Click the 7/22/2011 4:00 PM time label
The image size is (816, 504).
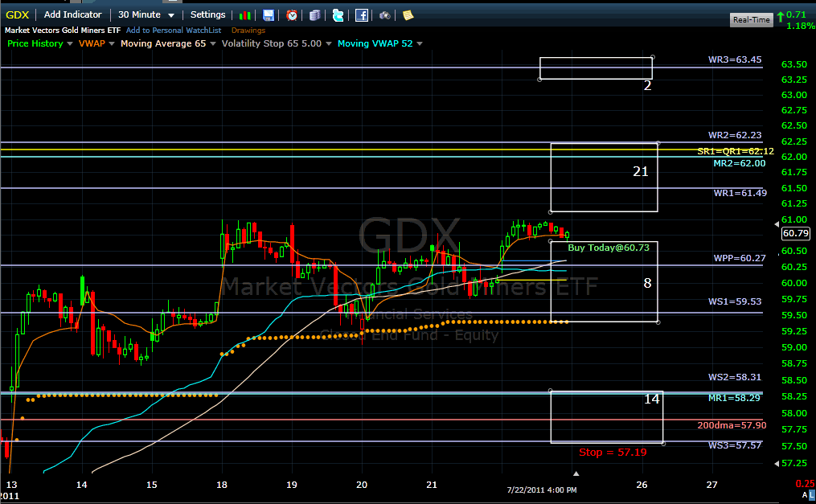[542, 490]
